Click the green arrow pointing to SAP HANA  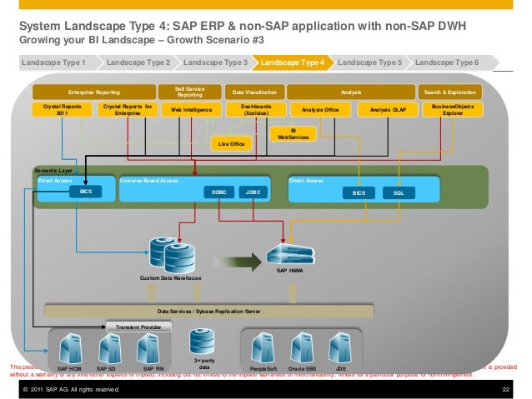pos(238,262)
